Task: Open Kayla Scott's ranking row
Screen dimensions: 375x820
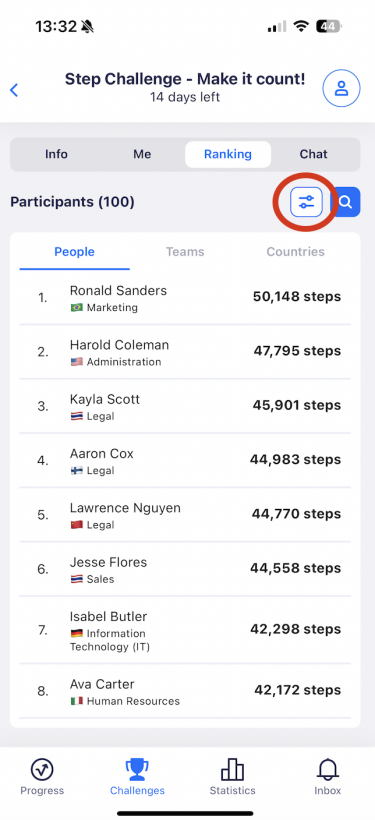Action: point(185,406)
